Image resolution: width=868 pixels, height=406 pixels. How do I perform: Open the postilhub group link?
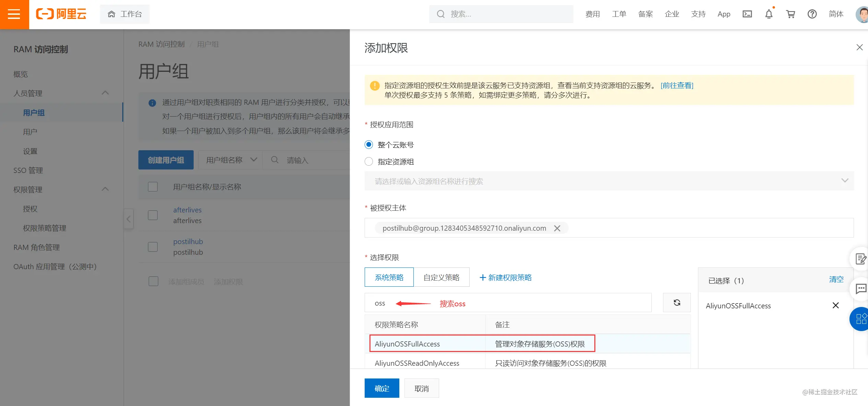point(188,241)
